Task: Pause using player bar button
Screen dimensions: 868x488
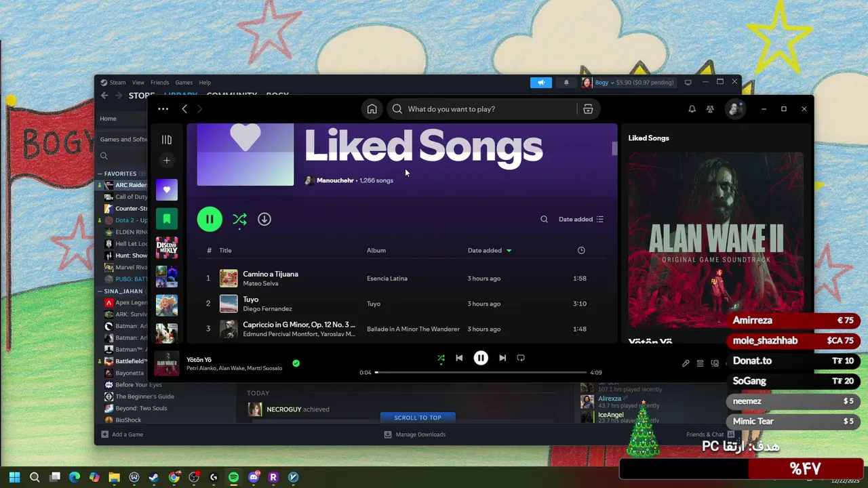Action: [481, 358]
